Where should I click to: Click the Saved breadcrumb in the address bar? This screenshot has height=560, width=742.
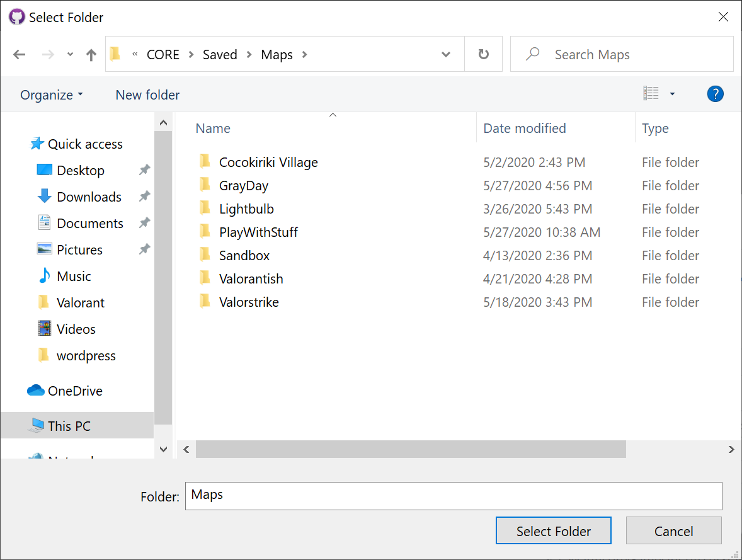(220, 54)
